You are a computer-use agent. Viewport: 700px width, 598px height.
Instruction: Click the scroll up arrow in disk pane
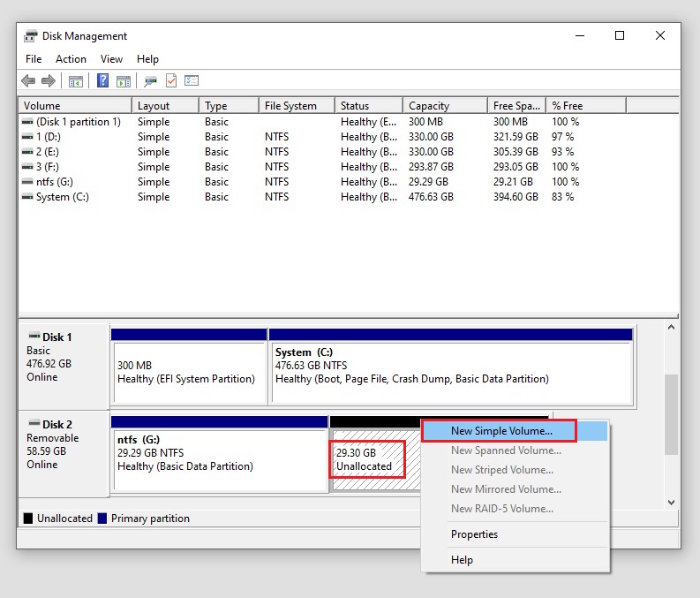tap(671, 328)
